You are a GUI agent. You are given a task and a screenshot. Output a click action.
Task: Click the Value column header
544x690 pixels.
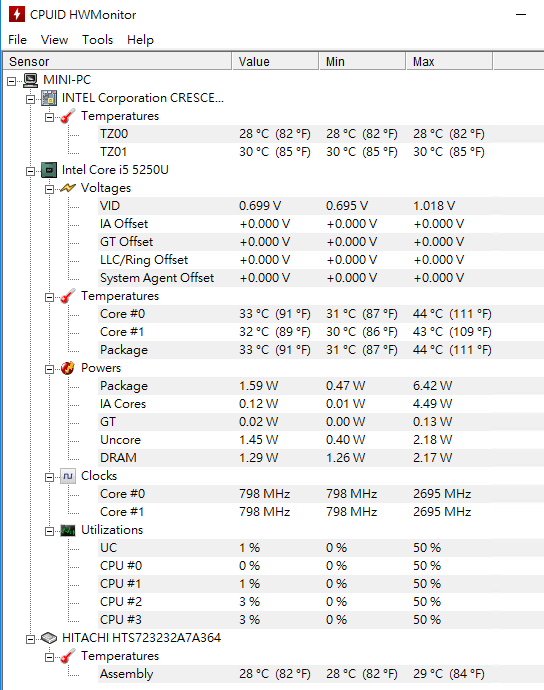click(x=275, y=61)
